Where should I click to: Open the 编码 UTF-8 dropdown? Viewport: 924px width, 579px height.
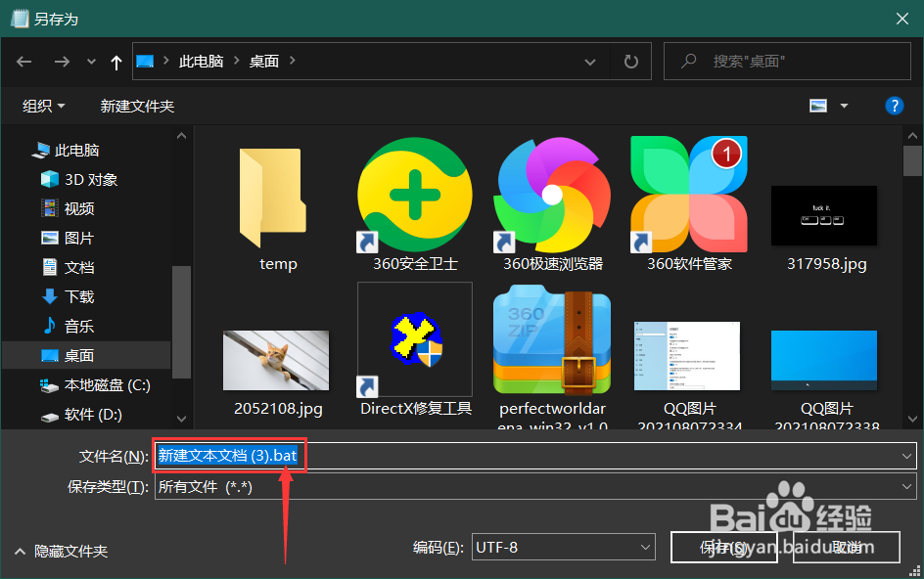click(564, 547)
